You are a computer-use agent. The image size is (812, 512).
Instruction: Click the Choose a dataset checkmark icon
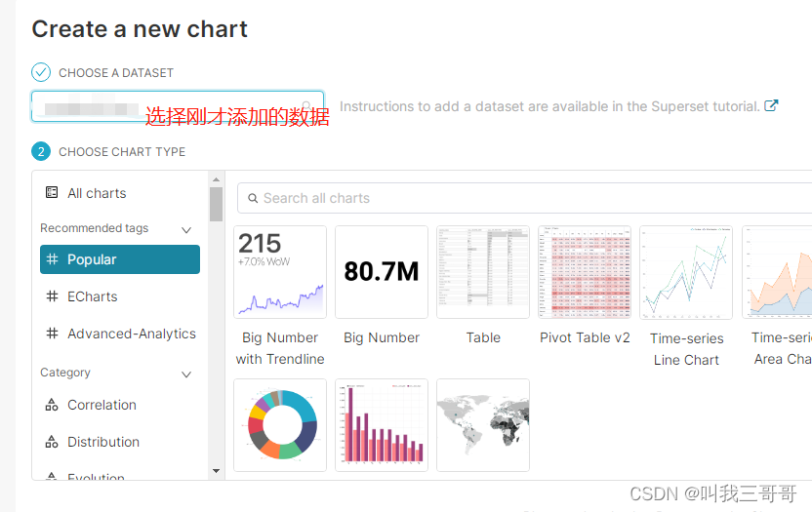point(41,72)
